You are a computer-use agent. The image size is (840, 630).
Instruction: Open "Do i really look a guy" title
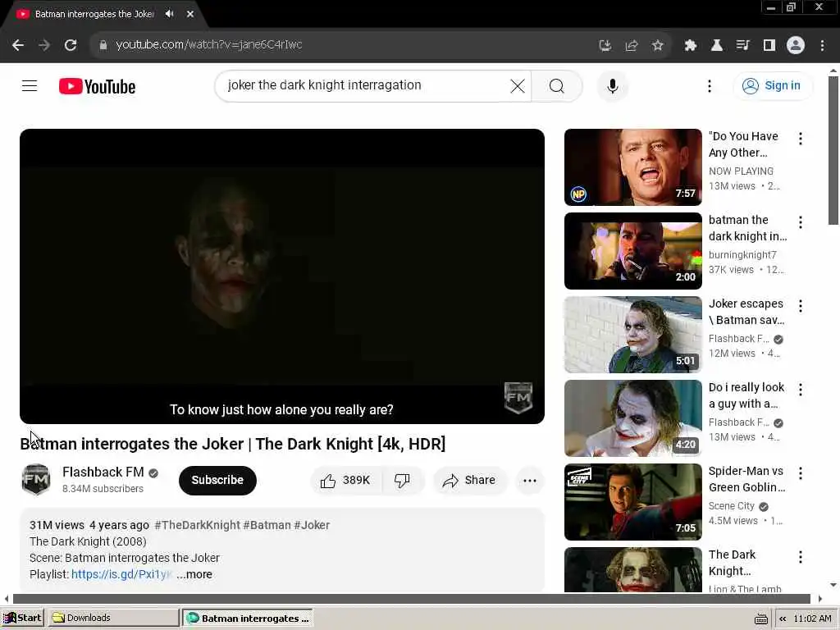[x=746, y=395]
